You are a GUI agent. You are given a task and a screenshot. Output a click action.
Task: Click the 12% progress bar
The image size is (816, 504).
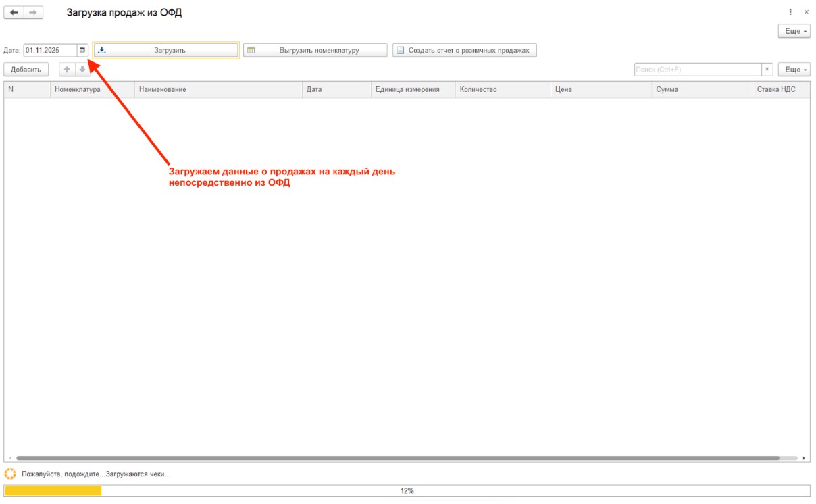(407, 491)
